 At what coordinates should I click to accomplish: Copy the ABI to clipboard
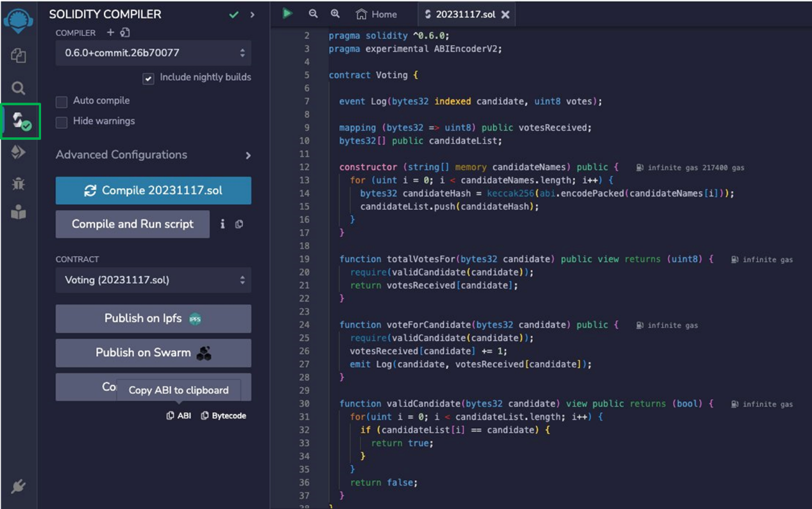tap(179, 416)
